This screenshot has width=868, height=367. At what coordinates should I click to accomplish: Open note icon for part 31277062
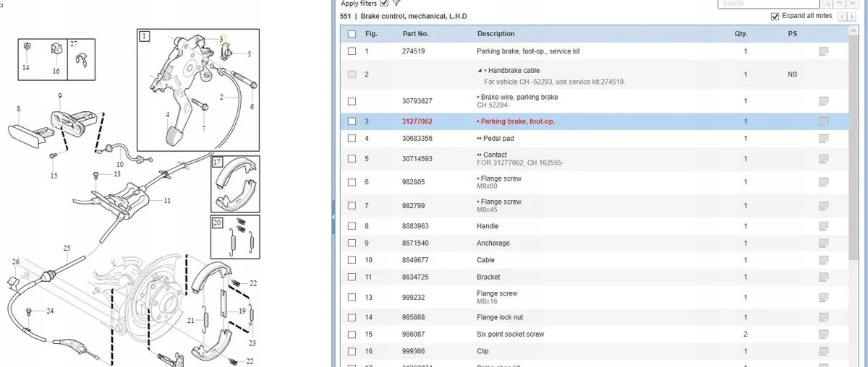click(x=823, y=121)
